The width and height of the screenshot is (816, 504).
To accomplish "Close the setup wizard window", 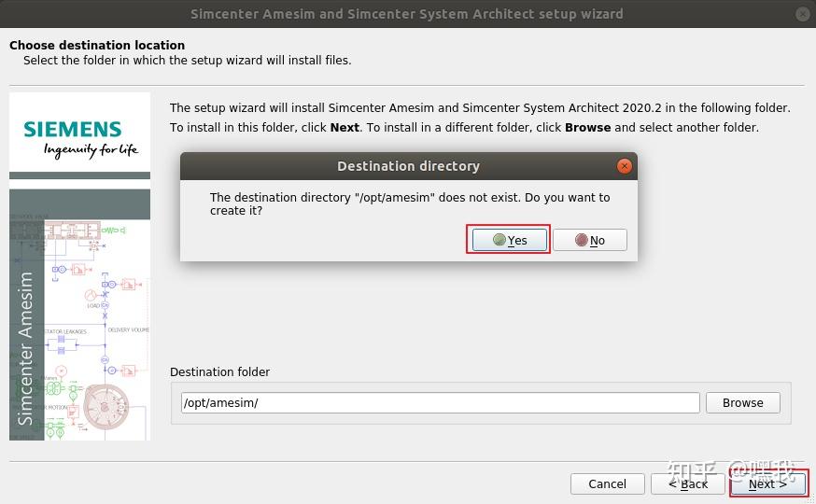I will click(x=803, y=14).
